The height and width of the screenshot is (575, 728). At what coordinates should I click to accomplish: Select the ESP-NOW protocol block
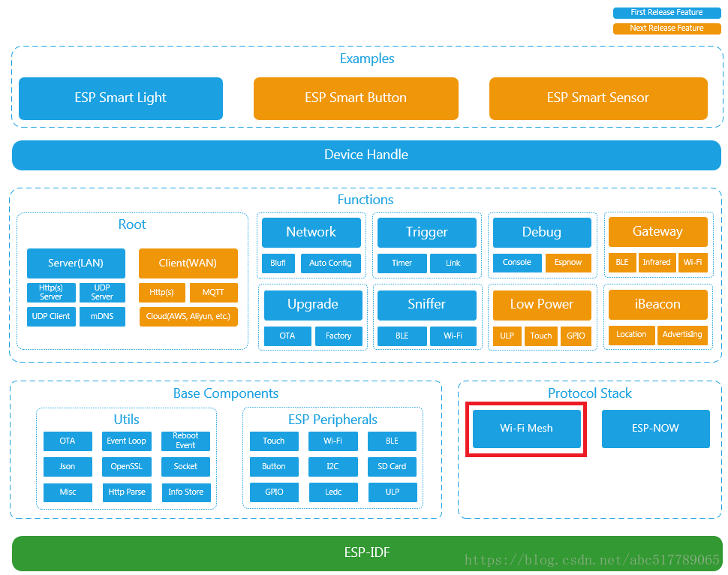pyautogui.click(x=655, y=429)
